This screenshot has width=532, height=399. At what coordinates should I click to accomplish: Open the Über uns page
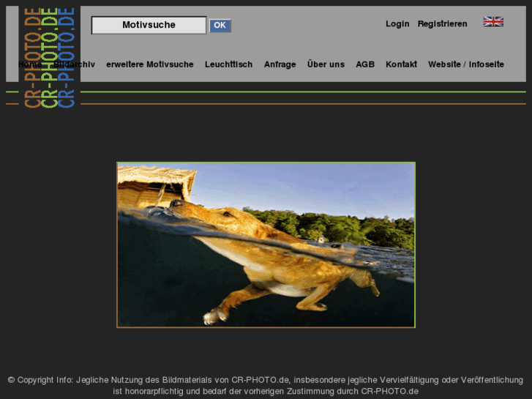326,64
